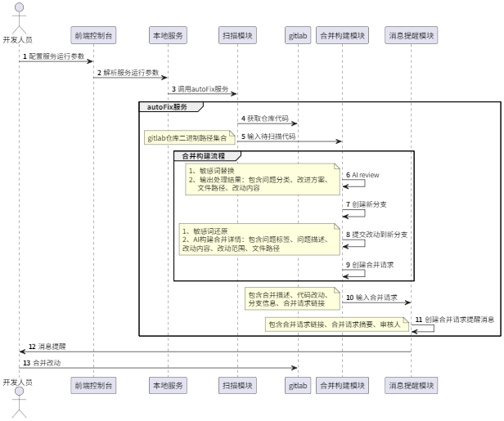The width and height of the screenshot is (504, 421).
Task: Click the bottom 扫描模块 participant box
Action: click(237, 383)
